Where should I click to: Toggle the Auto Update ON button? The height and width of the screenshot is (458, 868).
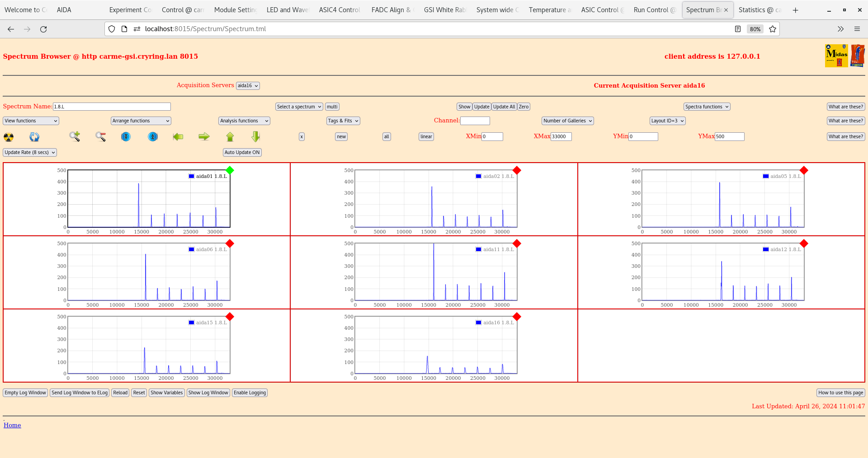click(x=242, y=153)
